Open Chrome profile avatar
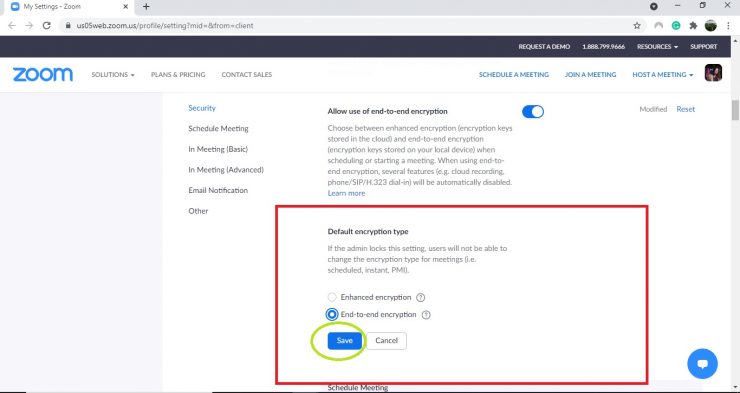The width and height of the screenshot is (740, 393). (711, 25)
